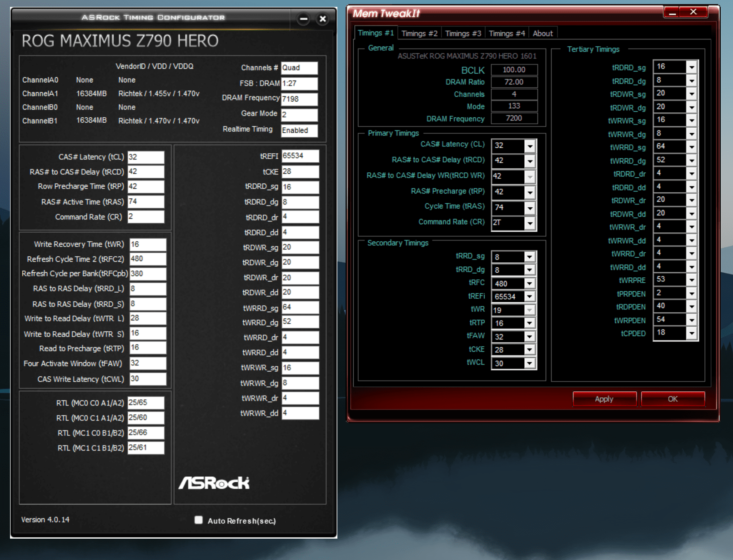The width and height of the screenshot is (733, 560).
Task: Click the Version 4.0.14 text
Action: click(x=45, y=520)
